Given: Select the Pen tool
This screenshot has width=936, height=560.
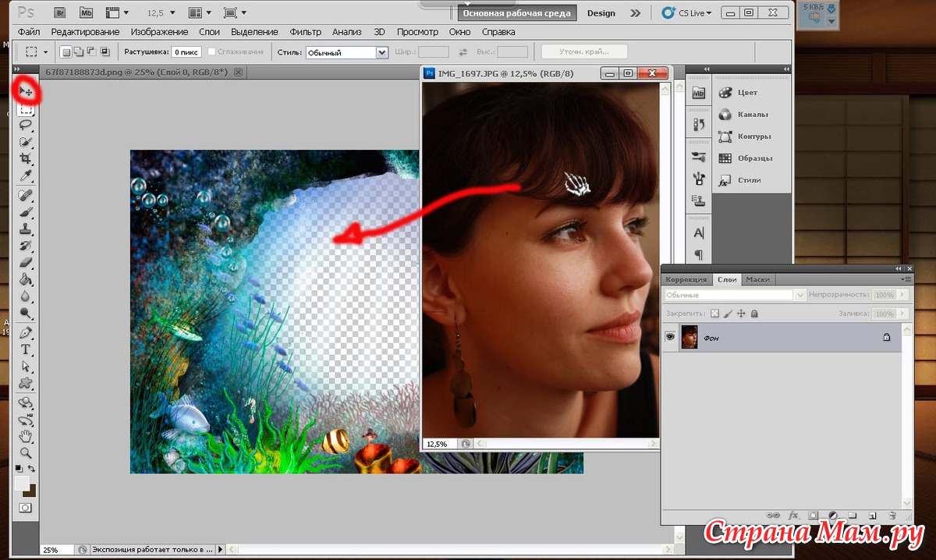Looking at the screenshot, I should [26, 333].
